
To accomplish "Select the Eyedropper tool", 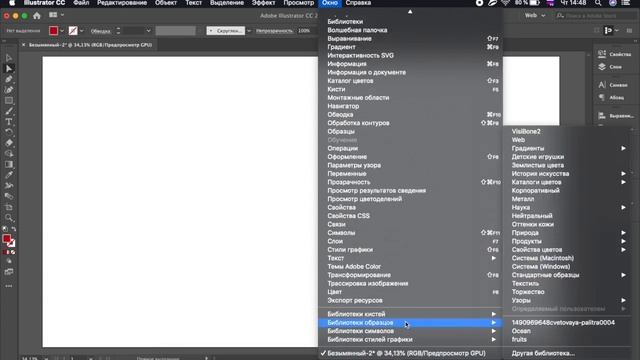I will 9,175.
